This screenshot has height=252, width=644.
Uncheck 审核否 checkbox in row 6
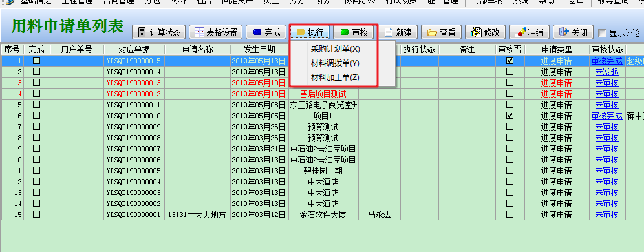pos(510,116)
